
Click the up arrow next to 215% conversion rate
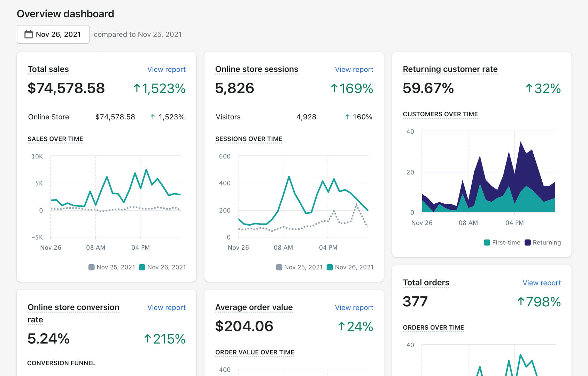coord(148,339)
